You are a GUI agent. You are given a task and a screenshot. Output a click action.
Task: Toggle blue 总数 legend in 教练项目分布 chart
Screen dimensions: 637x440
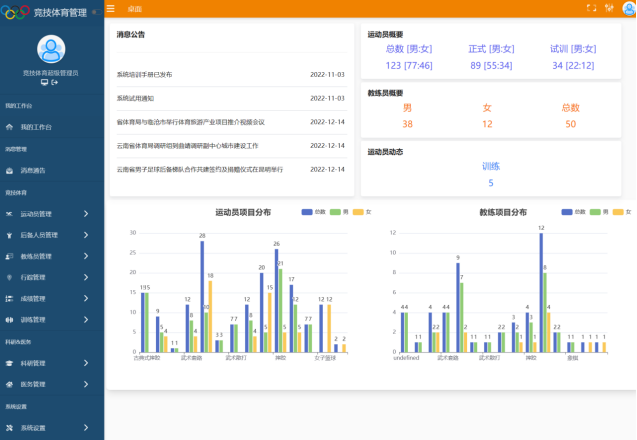pyautogui.click(x=573, y=212)
